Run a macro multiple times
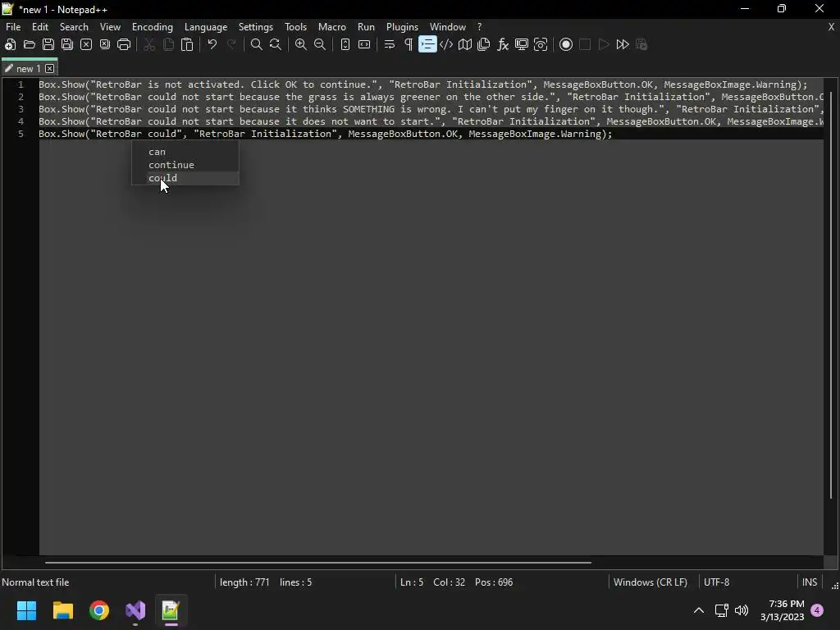Viewport: 840px width, 630px height. (623, 44)
